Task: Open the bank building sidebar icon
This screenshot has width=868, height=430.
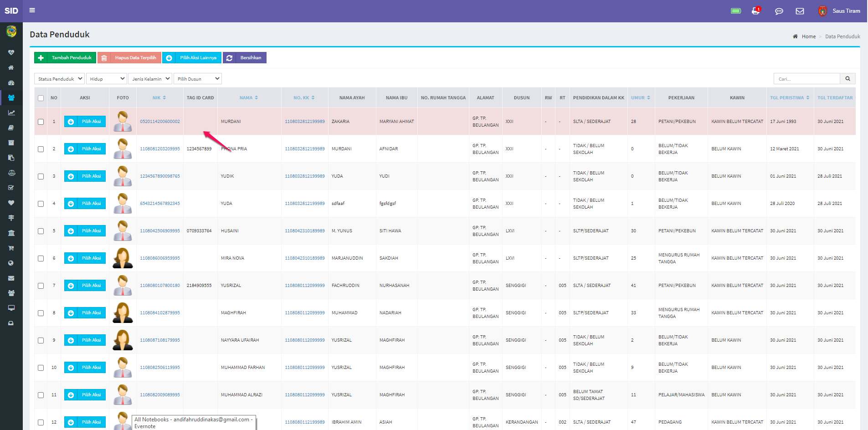Action: click(11, 233)
